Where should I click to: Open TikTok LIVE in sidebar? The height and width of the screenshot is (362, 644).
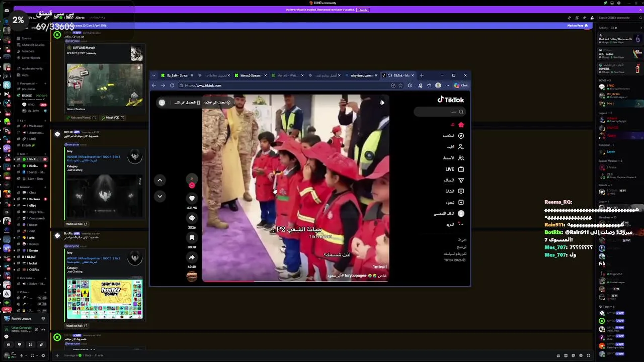coord(454,169)
